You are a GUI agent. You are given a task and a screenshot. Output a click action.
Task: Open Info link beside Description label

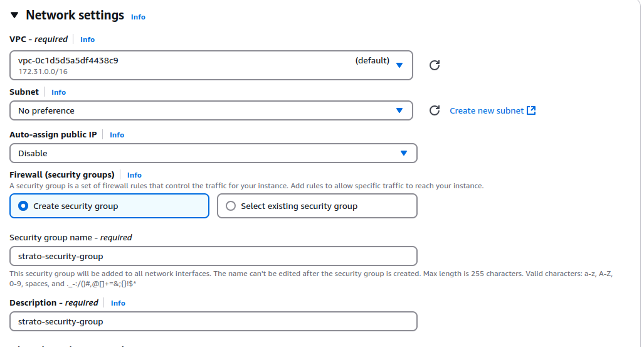coord(118,303)
